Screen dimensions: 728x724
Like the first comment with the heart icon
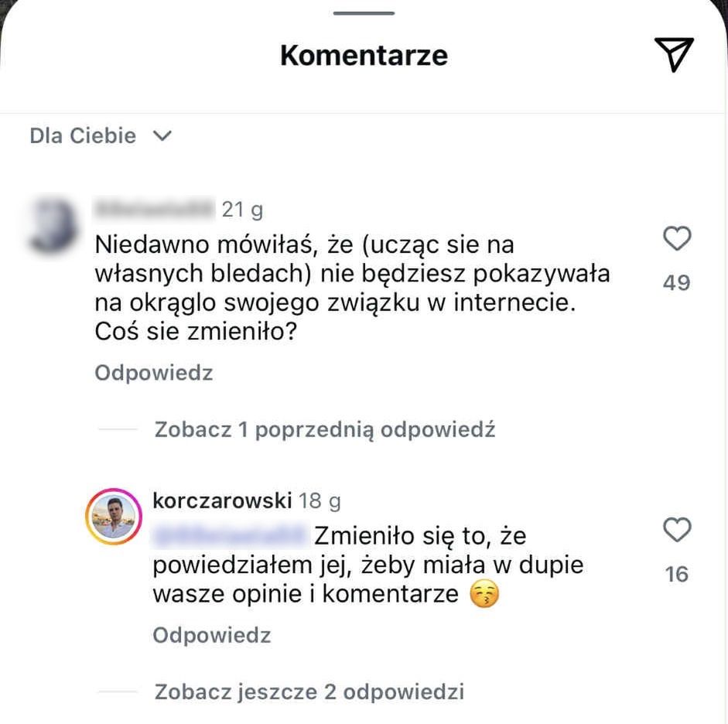(x=678, y=240)
